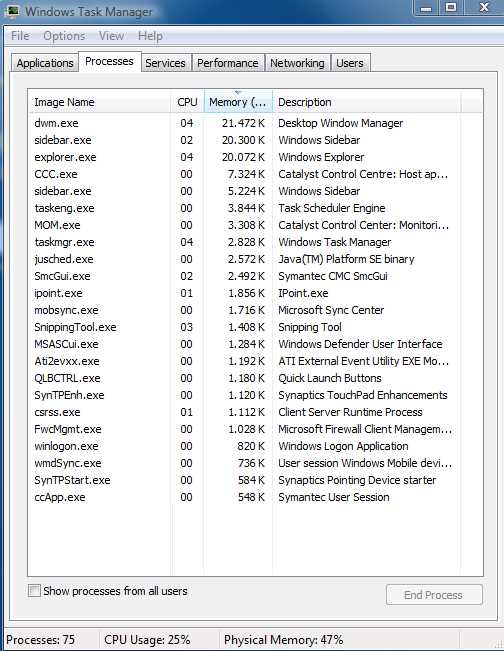This screenshot has width=504, height=651.
Task: Select the mobsync.exe process
Action: 245,310
